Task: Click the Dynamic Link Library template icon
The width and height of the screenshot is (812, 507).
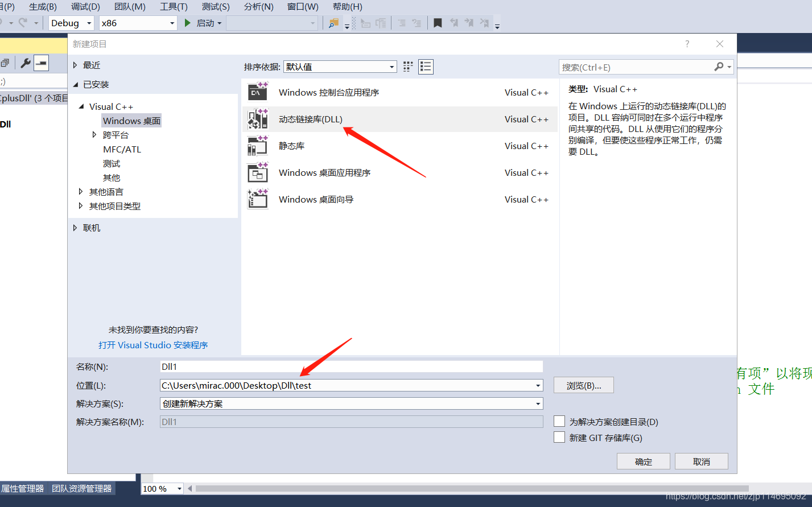Action: click(x=258, y=119)
